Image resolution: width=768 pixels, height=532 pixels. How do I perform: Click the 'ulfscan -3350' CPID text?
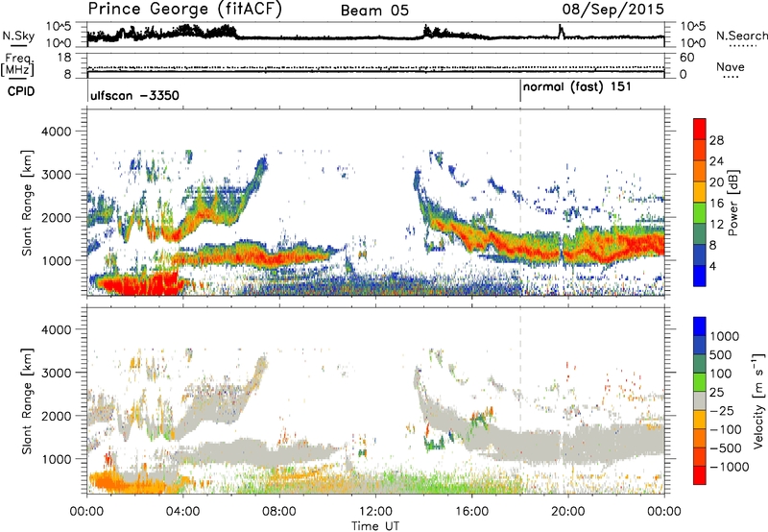pyautogui.click(x=134, y=95)
